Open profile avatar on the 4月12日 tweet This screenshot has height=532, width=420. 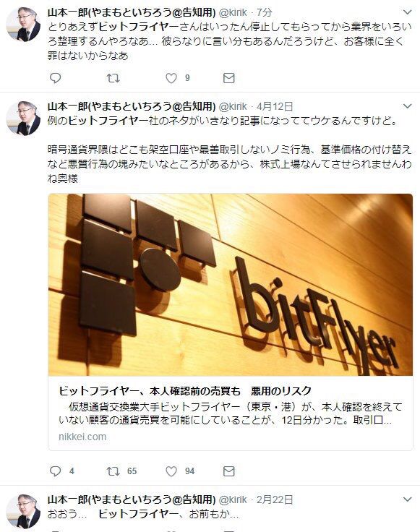point(23,119)
